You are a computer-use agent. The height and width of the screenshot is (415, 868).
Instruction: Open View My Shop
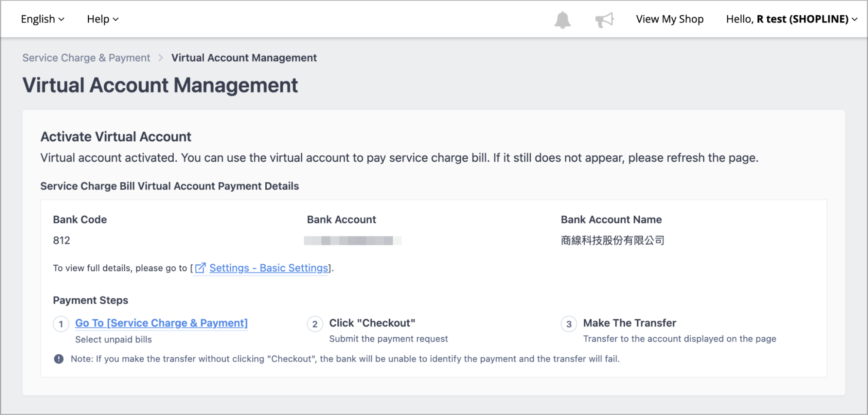point(670,19)
